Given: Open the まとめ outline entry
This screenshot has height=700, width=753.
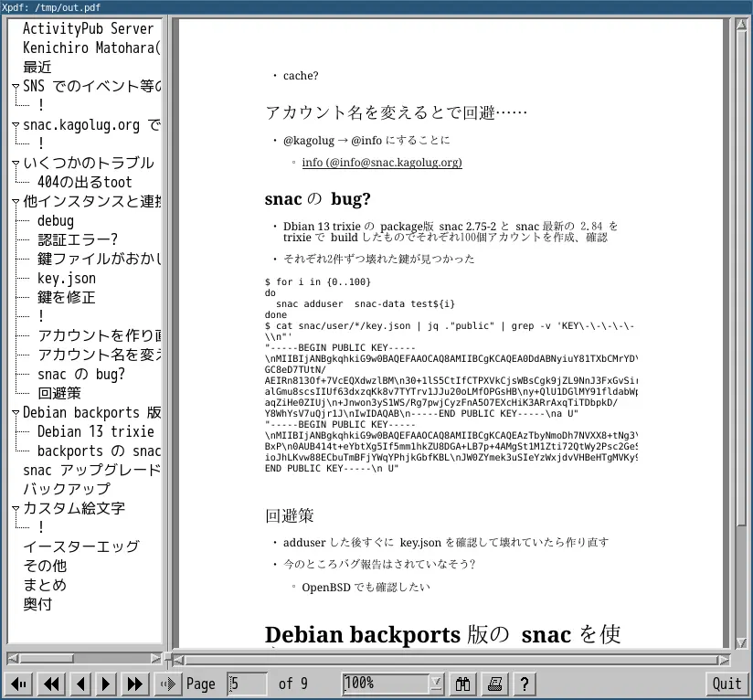Looking at the screenshot, I should (x=44, y=584).
